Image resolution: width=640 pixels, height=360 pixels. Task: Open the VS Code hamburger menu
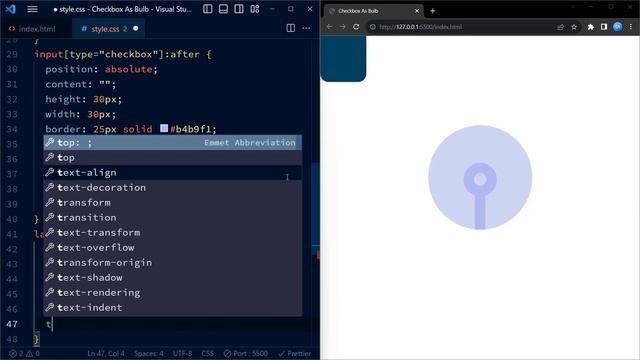click(x=32, y=9)
